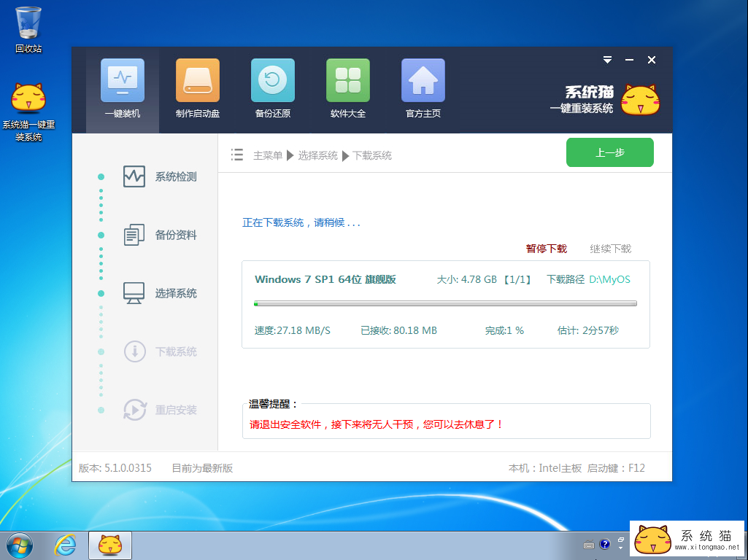The width and height of the screenshot is (748, 560).
Task: Click the 完成:1 % readout
Action: [504, 331]
